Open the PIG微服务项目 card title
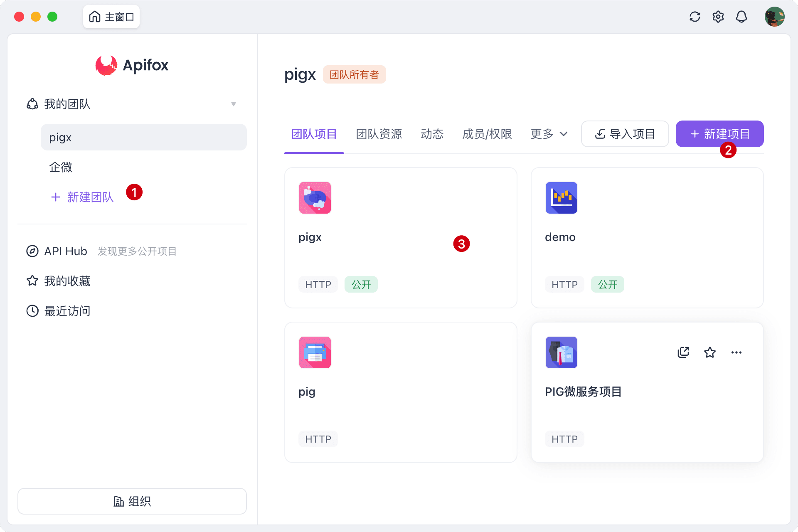This screenshot has height=532, width=798. [583, 392]
